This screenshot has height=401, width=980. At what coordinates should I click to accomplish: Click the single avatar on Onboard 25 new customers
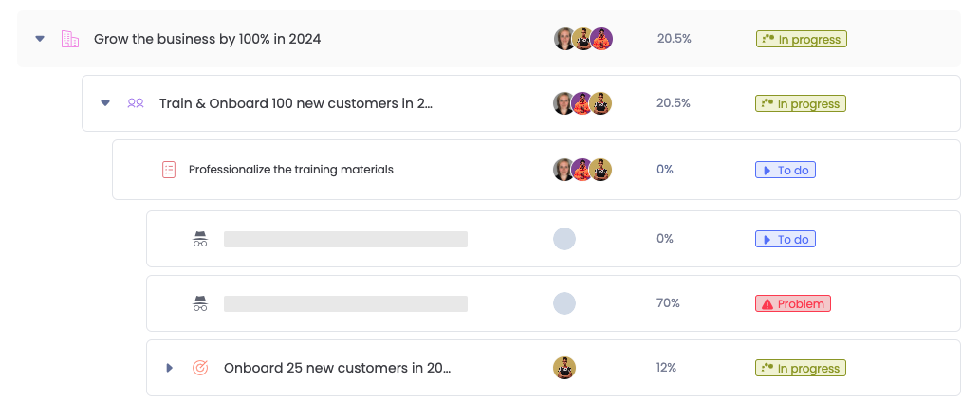(564, 368)
